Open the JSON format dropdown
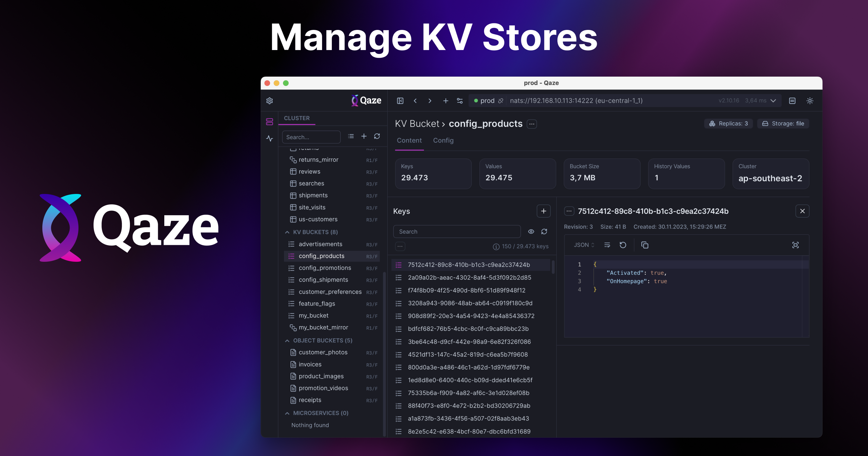The height and width of the screenshot is (456, 868). coord(584,245)
